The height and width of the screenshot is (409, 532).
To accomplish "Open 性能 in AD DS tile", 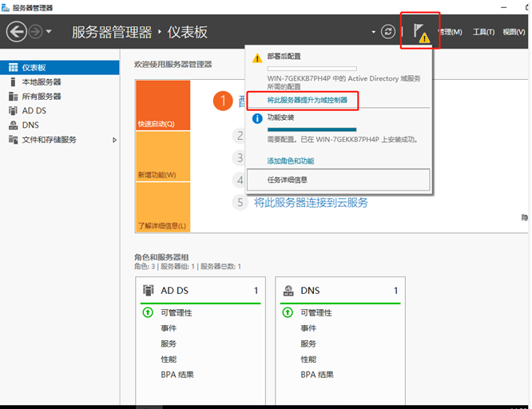I will pos(169,359).
